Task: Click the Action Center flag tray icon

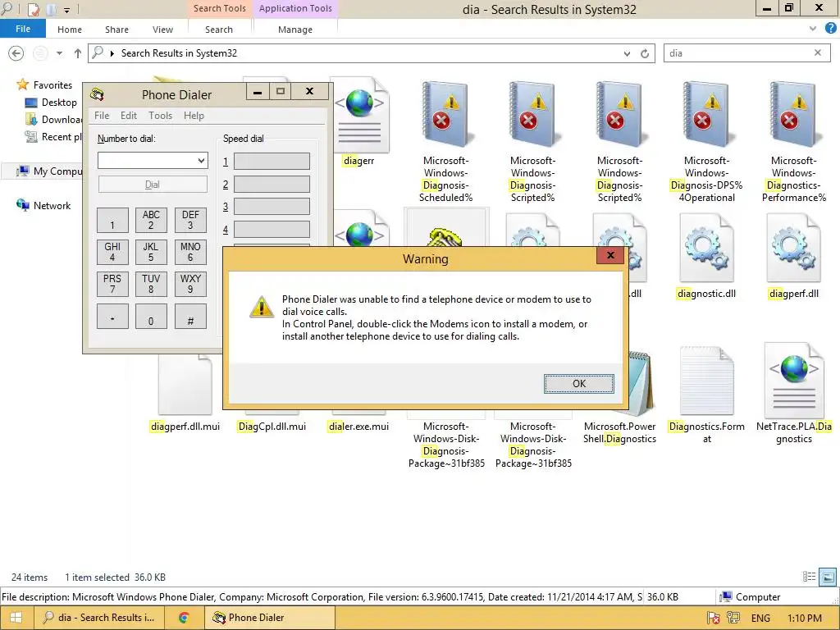Action: click(713, 619)
